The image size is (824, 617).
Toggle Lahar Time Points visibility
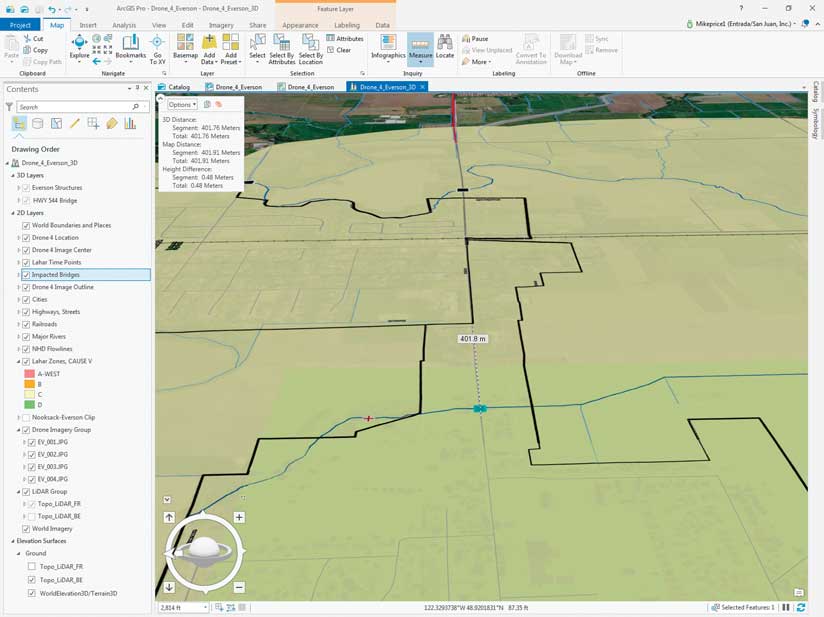[x=26, y=262]
